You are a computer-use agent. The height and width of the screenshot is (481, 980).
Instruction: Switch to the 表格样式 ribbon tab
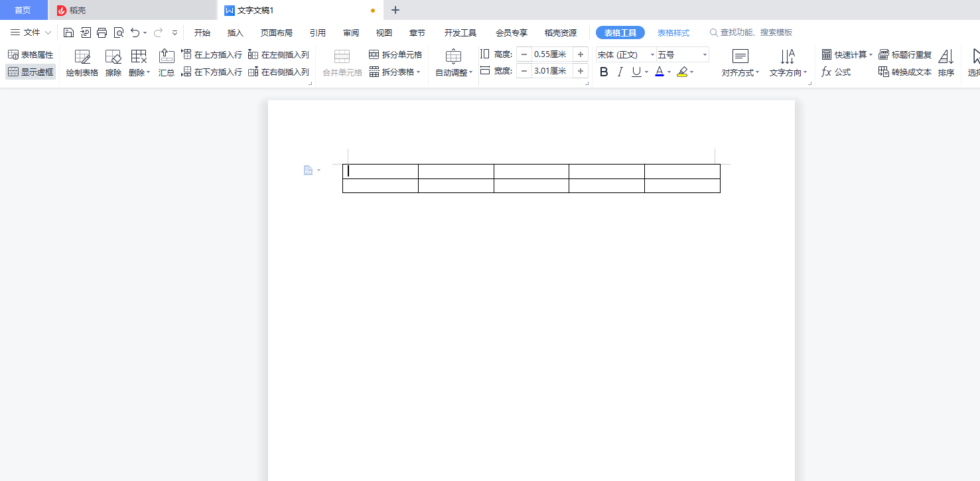coord(673,32)
